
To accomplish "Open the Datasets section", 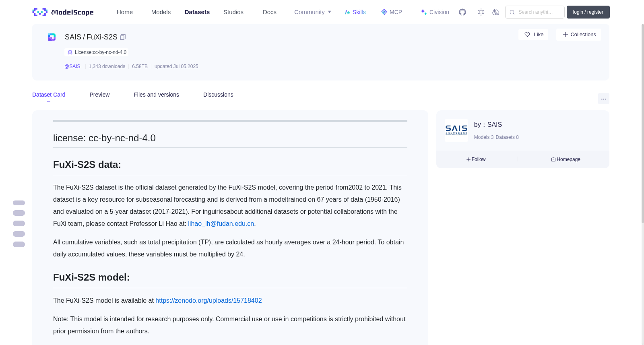I will pos(197,12).
